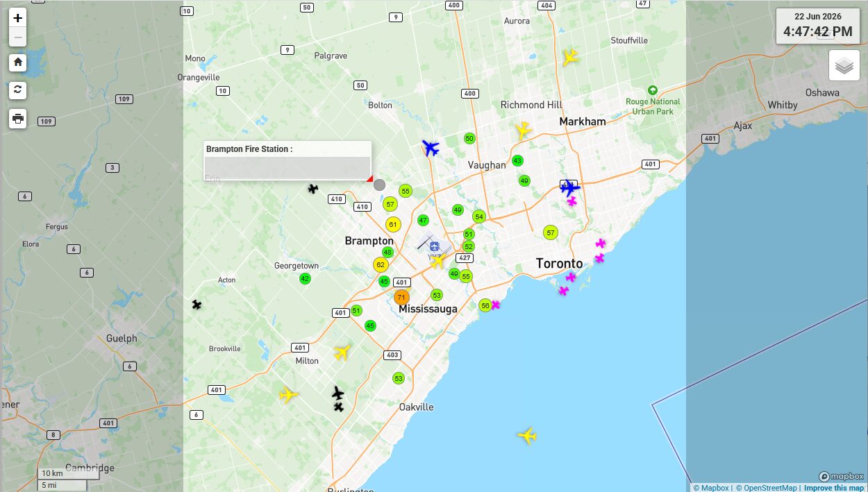
Task: Select the yellow aircraft over Lake Ontario
Action: (x=527, y=436)
